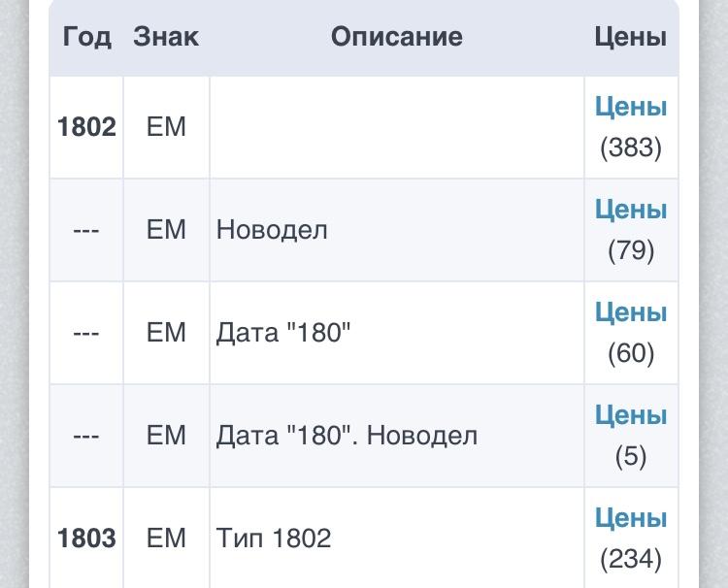Click the EM mark in the 1803 row
This screenshot has height=588, width=728.
click(166, 539)
